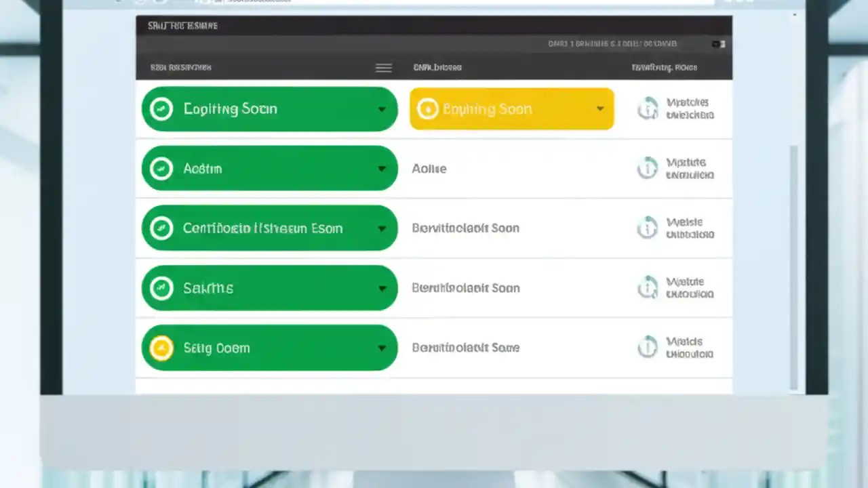Click the circular timer icon in the Active row
This screenshot has height=488, width=868.
(x=648, y=168)
